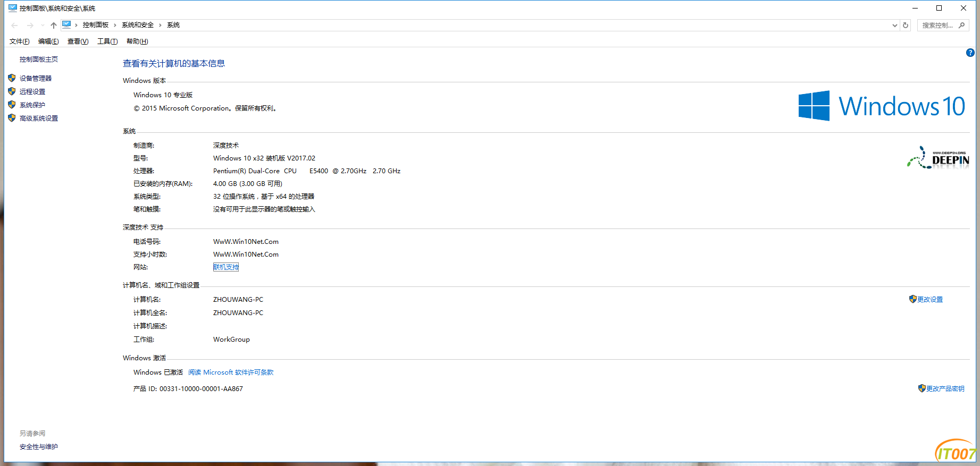Click the Windows 10 logo image
The width and height of the screenshot is (980, 466).
882,106
